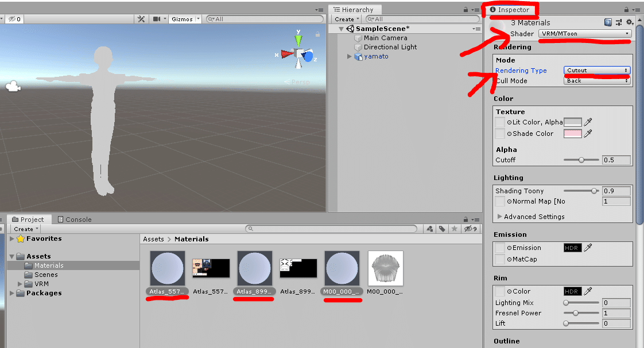Toggle the scene gizmo rotation lock icon
This screenshot has width=644, height=348.
[x=317, y=34]
